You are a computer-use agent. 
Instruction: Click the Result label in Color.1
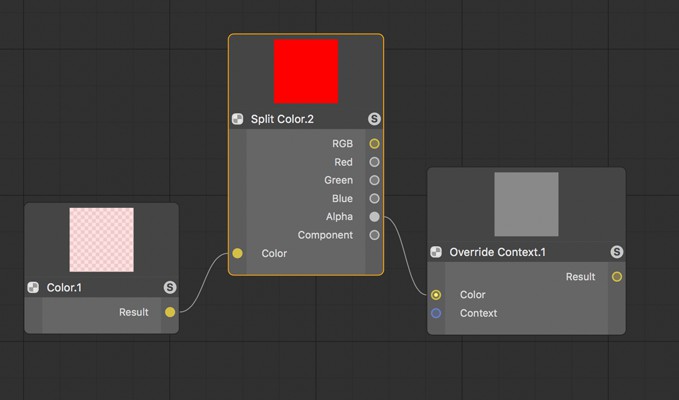coord(134,312)
